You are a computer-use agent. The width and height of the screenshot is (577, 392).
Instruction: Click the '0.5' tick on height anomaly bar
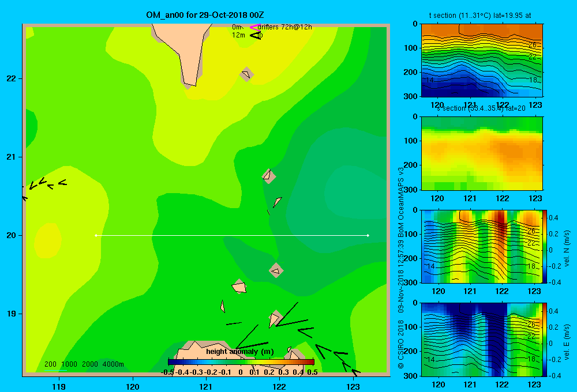tap(312, 372)
